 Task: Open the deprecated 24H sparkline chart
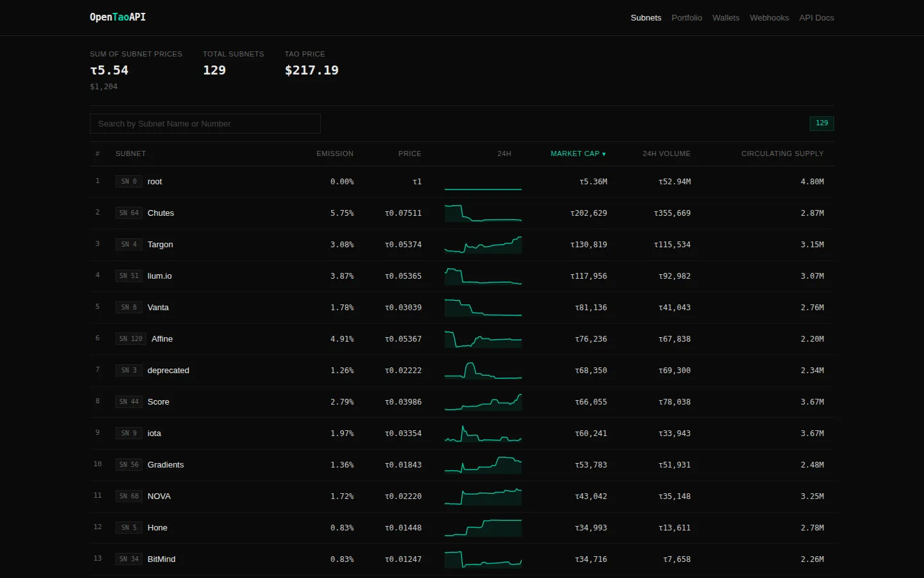tap(483, 371)
